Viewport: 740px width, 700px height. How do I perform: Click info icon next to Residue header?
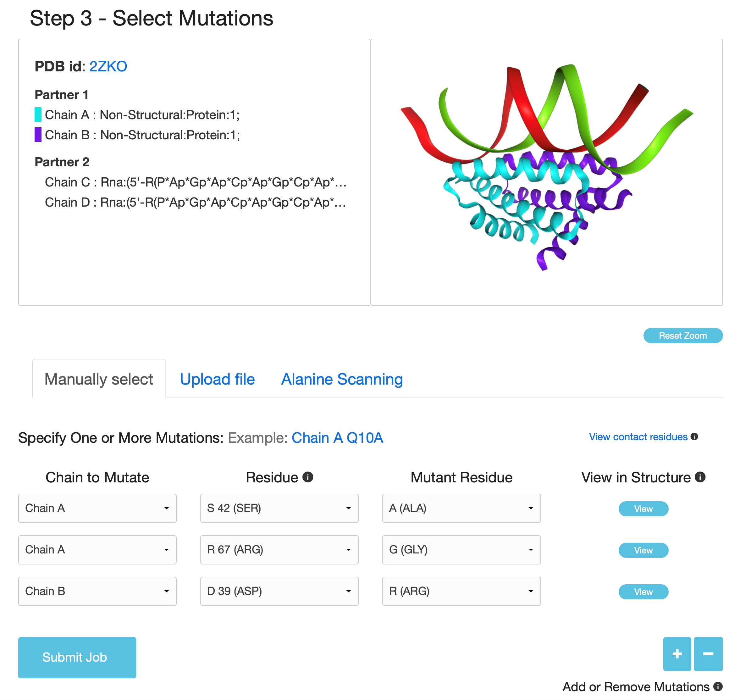click(x=308, y=477)
